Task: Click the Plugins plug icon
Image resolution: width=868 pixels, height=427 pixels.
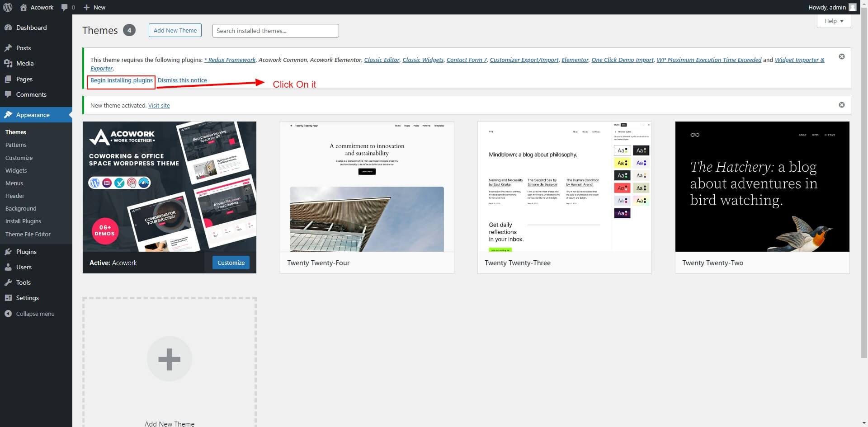Action: [8, 252]
